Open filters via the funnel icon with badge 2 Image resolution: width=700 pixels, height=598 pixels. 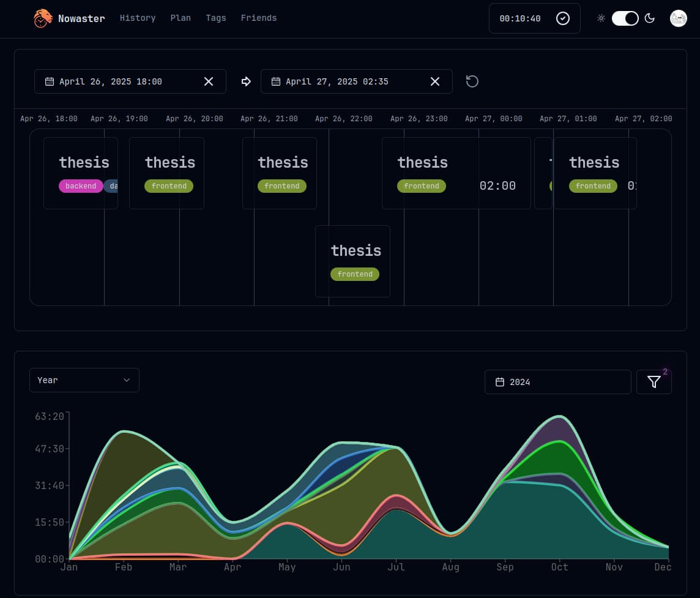pos(653,381)
